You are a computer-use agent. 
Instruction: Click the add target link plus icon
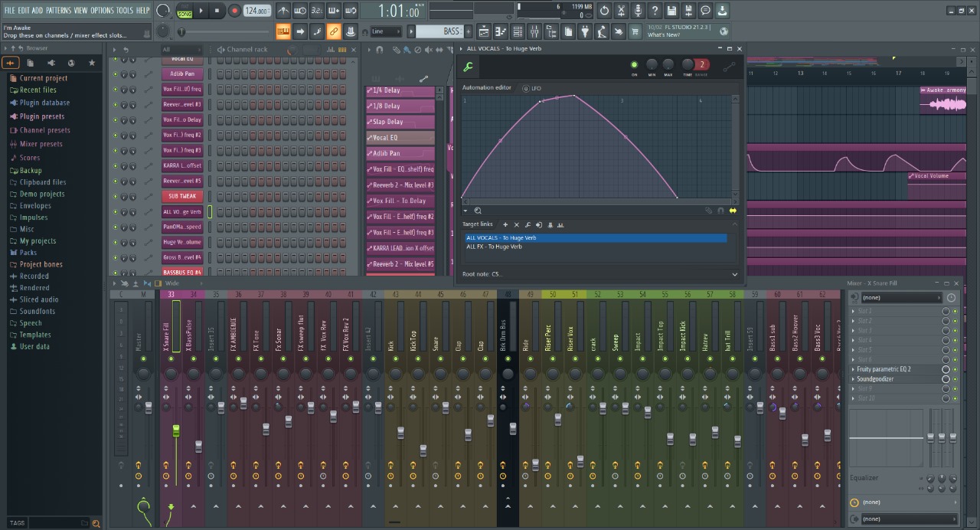[505, 224]
